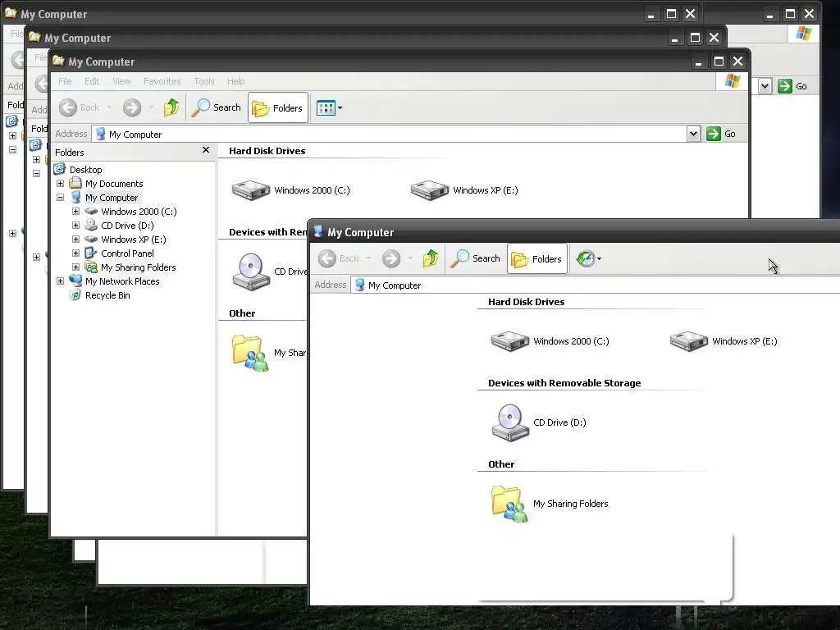This screenshot has width=840, height=630.
Task: Select Recycle Bin in folder tree
Action: (x=107, y=295)
